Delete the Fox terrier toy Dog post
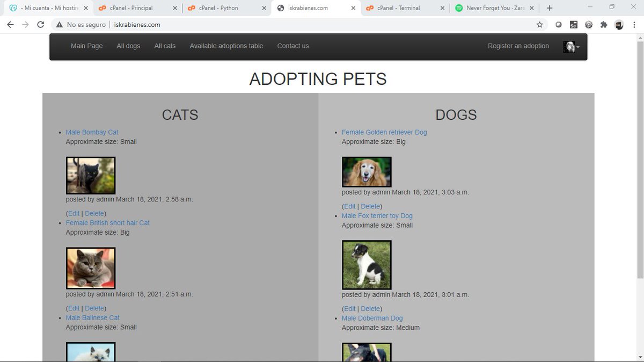Viewport: 644px width, 362px height. point(370,309)
